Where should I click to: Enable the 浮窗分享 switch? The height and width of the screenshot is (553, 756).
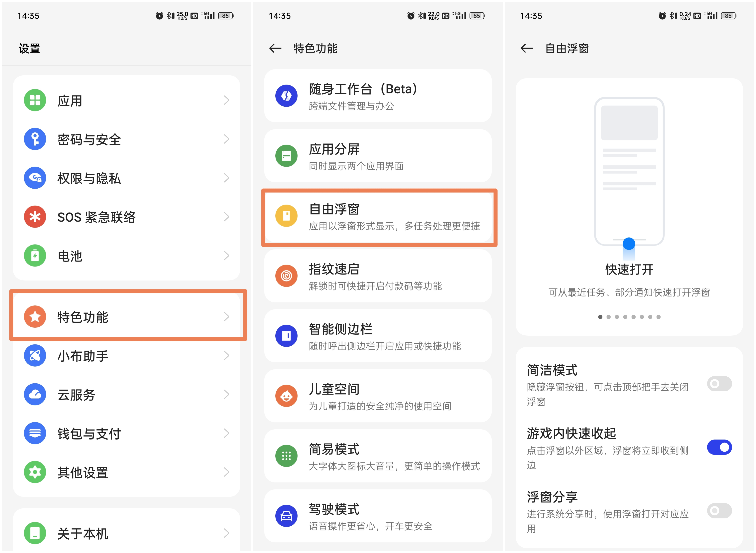point(719,511)
